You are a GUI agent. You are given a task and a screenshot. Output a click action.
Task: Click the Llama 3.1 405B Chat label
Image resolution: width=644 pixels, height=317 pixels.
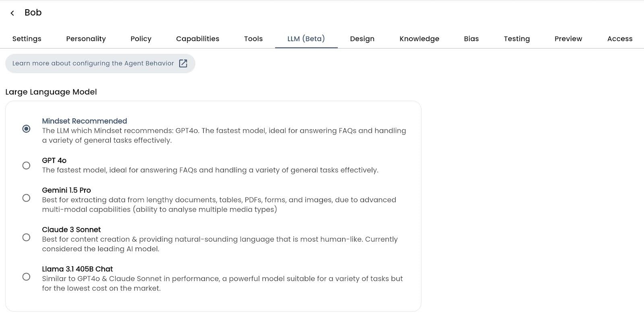pyautogui.click(x=77, y=269)
